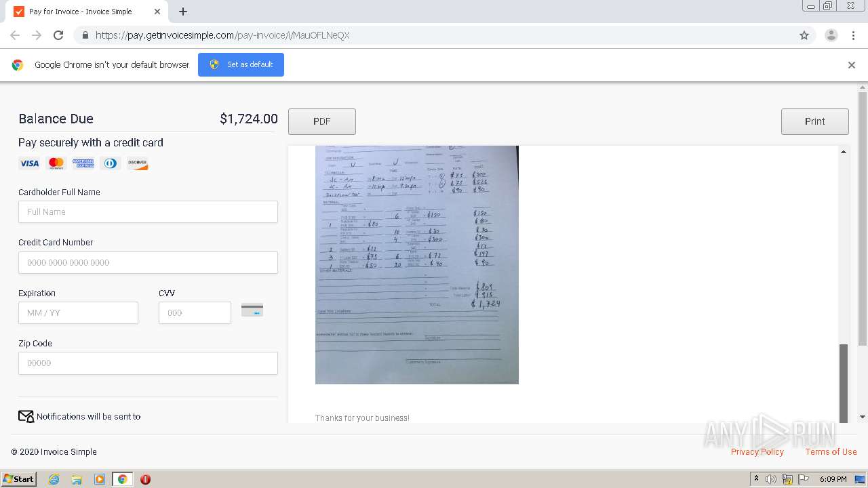Click the notifications envelope icon
Viewport: 868px width, 488px height.
click(26, 416)
